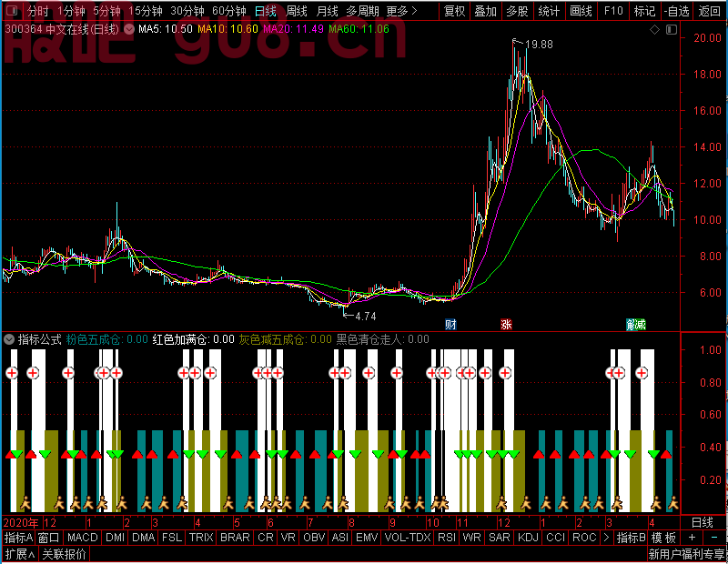
Task: Switch indicator to RSI
Action: [447, 538]
